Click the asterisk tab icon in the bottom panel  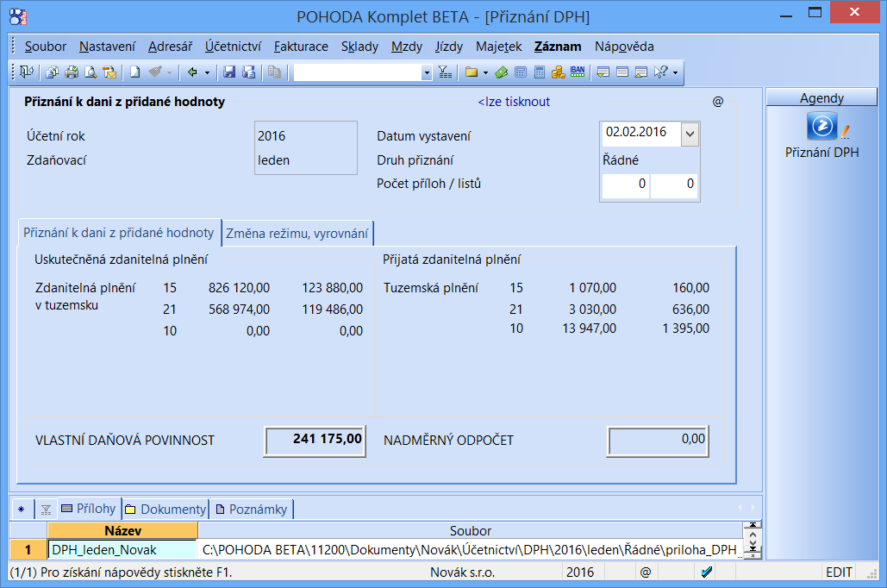(x=22, y=510)
